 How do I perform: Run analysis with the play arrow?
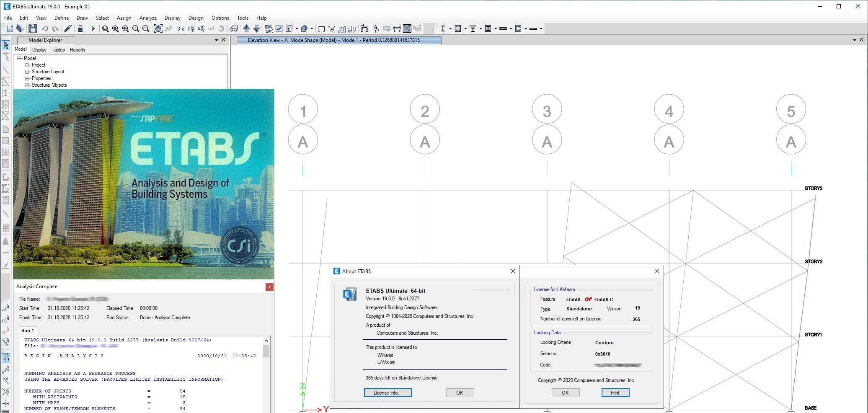[x=93, y=28]
